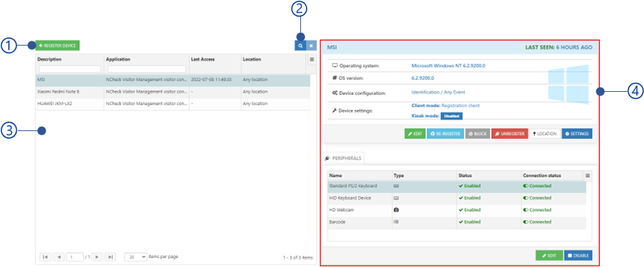Go to first page of devices
The image size is (644, 267).
point(45,256)
